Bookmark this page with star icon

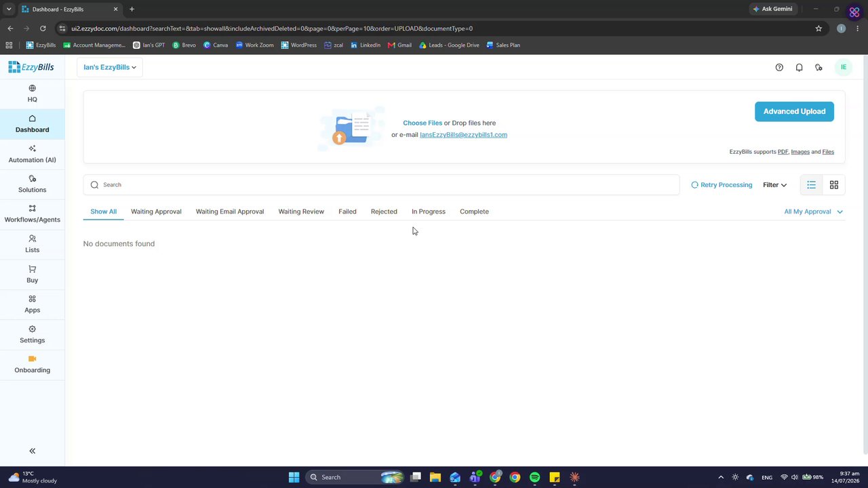pyautogui.click(x=818, y=28)
